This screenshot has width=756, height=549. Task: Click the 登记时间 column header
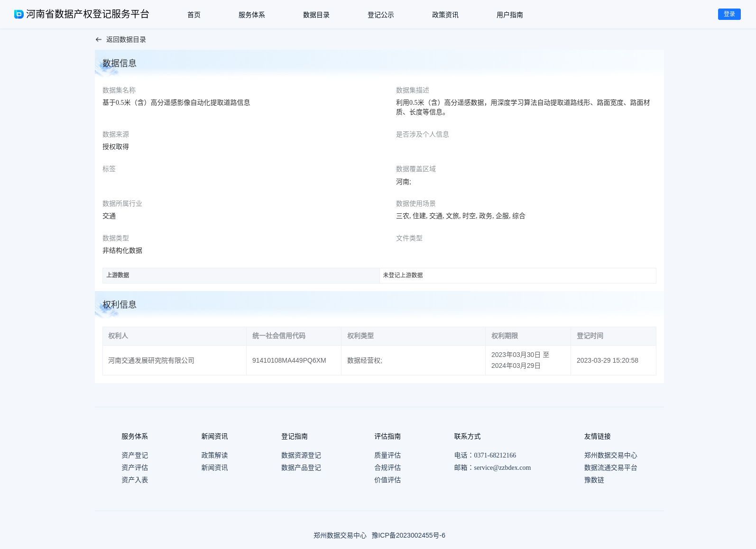tap(614, 336)
